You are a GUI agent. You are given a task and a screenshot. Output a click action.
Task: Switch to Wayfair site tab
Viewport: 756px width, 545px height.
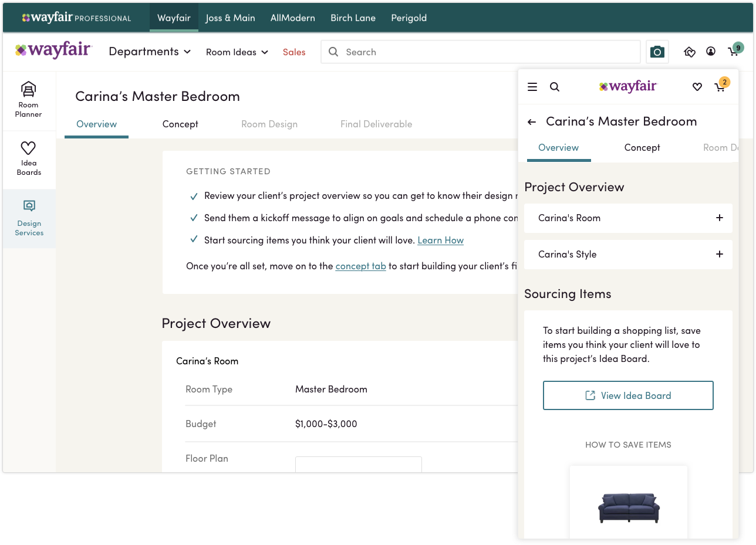[x=174, y=18]
